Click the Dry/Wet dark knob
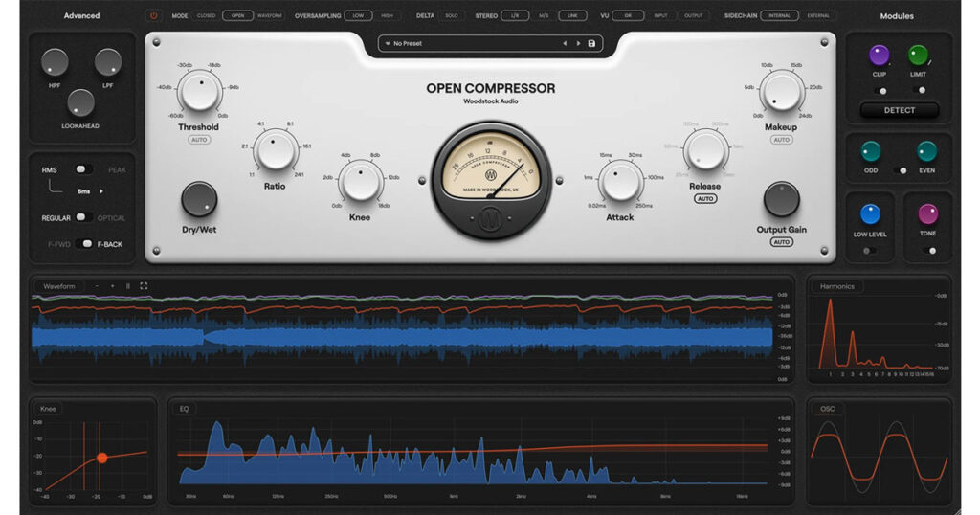The image size is (980, 515). click(x=199, y=199)
